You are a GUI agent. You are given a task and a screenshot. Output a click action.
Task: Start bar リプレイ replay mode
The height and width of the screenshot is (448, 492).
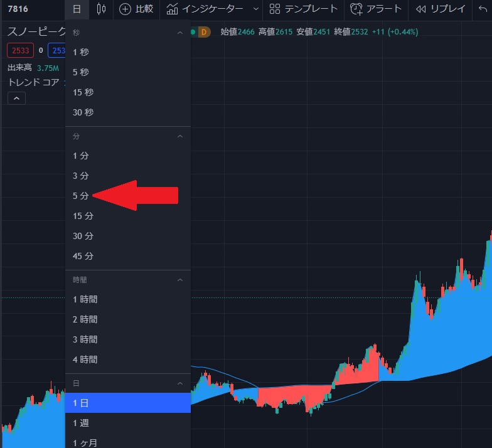(x=441, y=9)
